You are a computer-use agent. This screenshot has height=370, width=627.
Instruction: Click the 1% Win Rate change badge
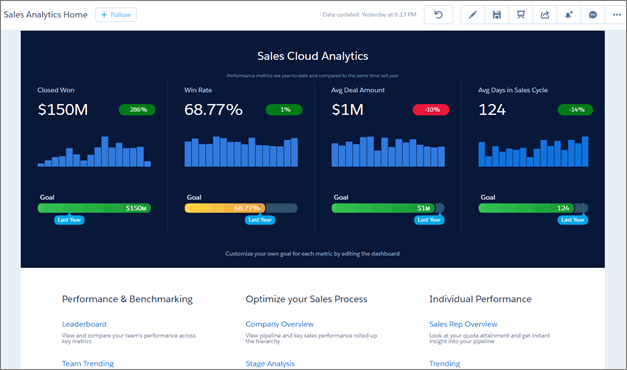pos(284,110)
